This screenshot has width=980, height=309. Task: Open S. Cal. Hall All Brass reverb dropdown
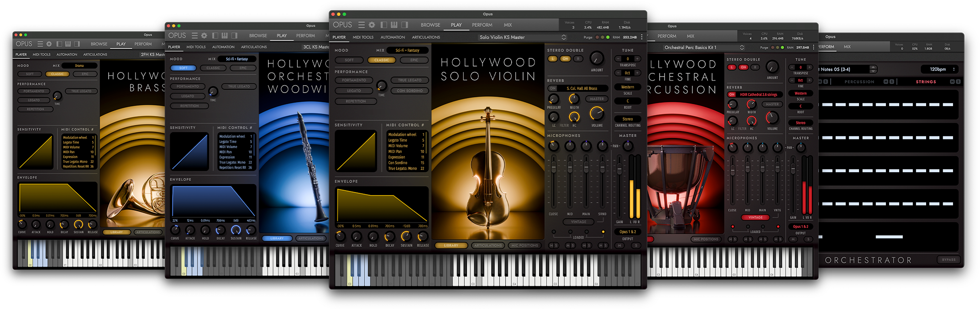click(582, 88)
